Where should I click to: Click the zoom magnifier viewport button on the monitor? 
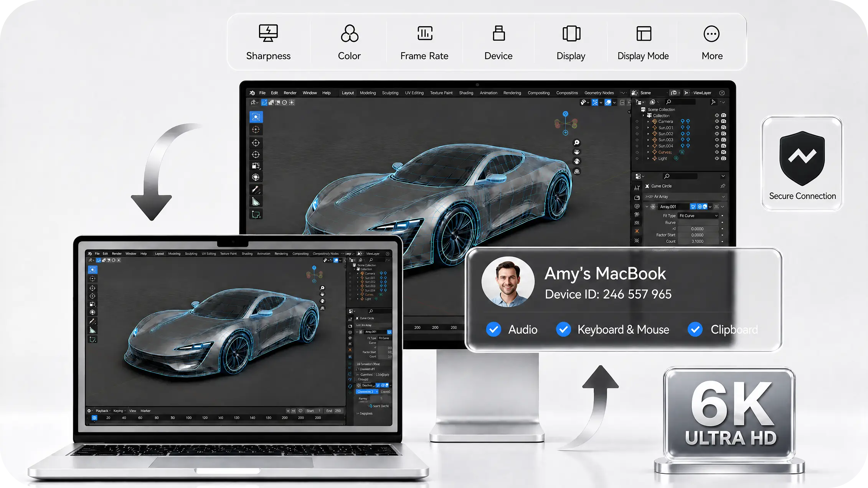(576, 143)
